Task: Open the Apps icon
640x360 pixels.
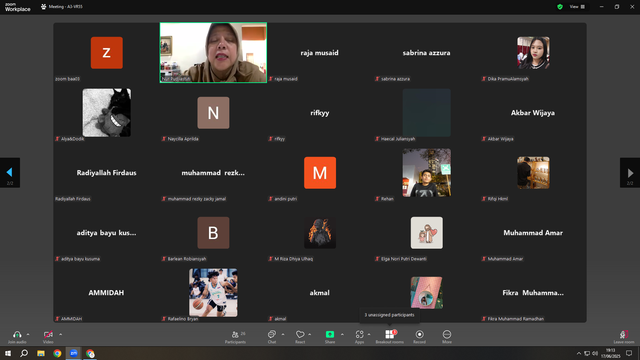Action: [360, 334]
